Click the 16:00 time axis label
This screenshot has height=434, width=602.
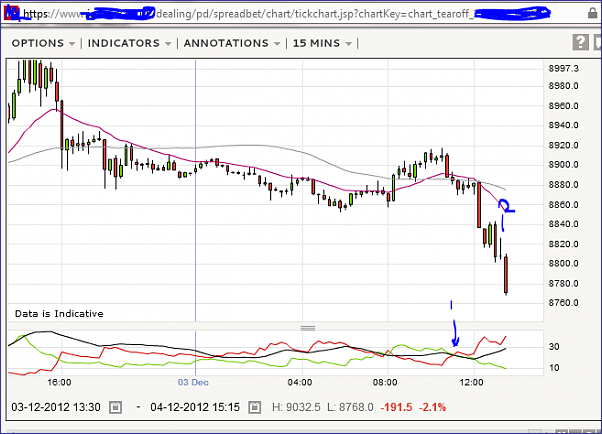coord(59,383)
